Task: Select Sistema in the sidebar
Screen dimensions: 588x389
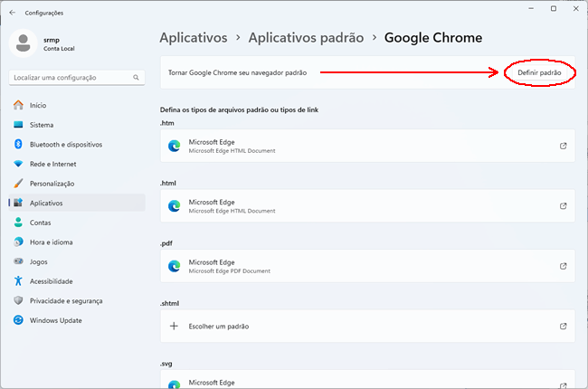Action: pyautogui.click(x=77, y=125)
